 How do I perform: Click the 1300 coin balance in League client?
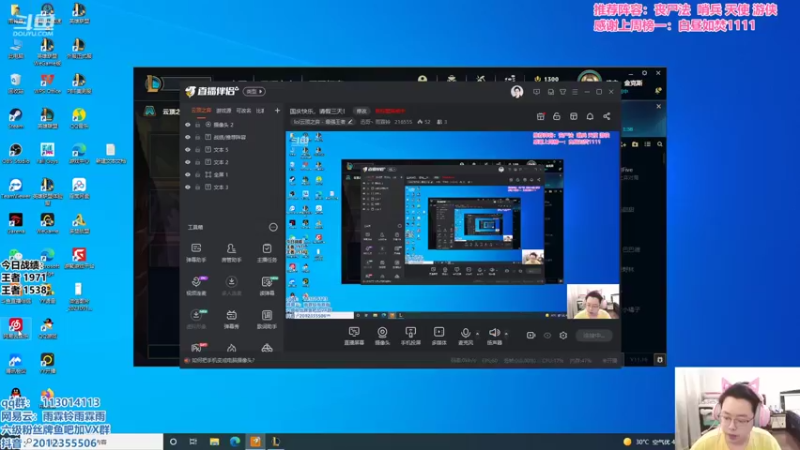tap(546, 79)
